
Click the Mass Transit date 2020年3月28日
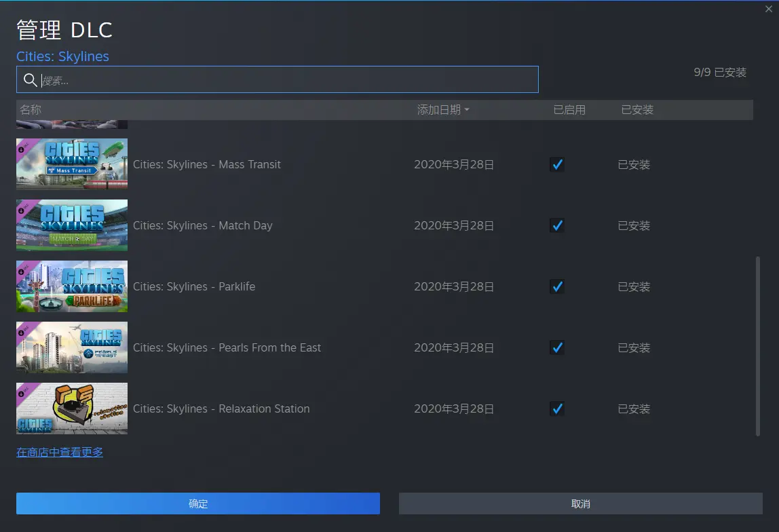click(x=453, y=164)
